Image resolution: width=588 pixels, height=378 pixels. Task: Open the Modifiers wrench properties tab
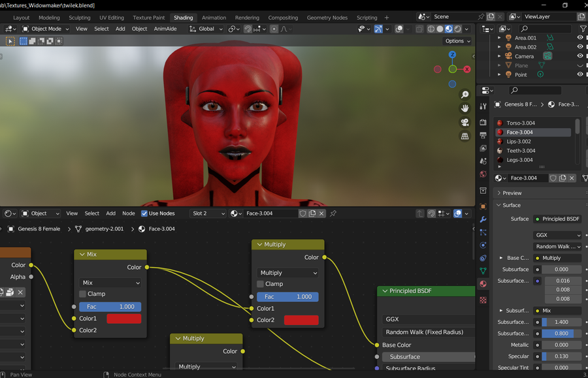tap(483, 219)
